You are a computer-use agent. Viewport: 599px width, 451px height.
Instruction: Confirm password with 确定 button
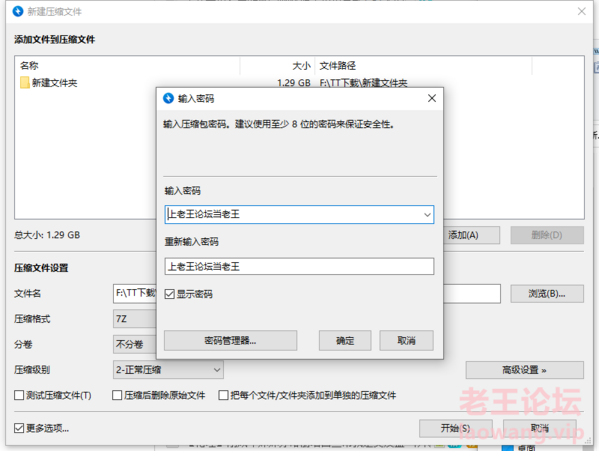pyautogui.click(x=345, y=340)
